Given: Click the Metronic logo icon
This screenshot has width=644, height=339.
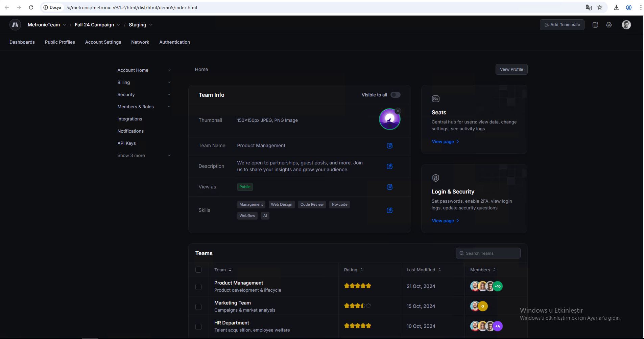Looking at the screenshot, I should [15, 25].
